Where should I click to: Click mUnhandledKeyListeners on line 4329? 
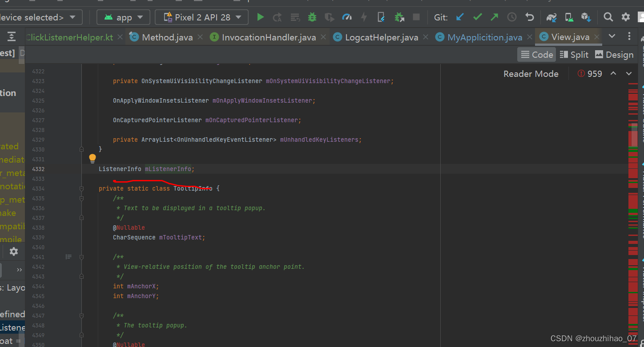319,140
